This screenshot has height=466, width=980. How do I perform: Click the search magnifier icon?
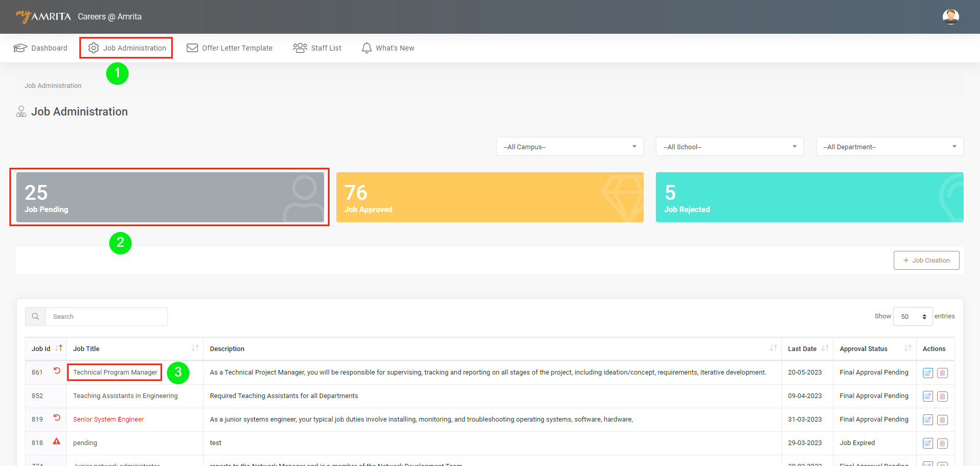[36, 317]
